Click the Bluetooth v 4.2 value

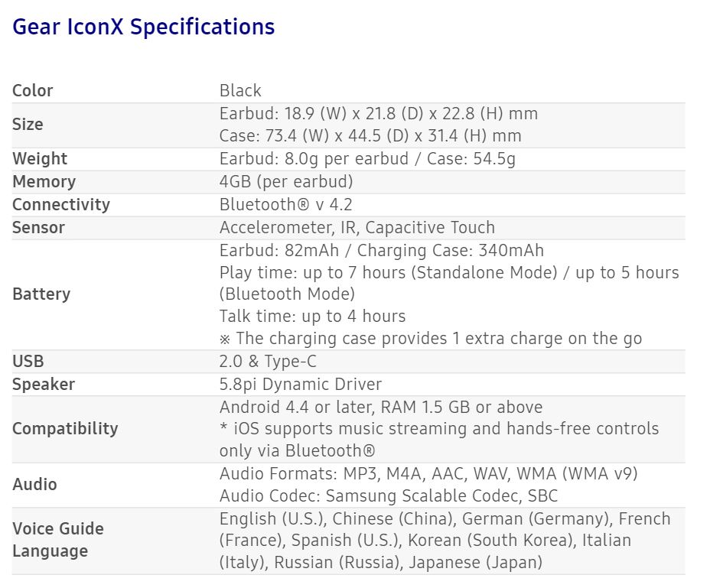point(285,205)
